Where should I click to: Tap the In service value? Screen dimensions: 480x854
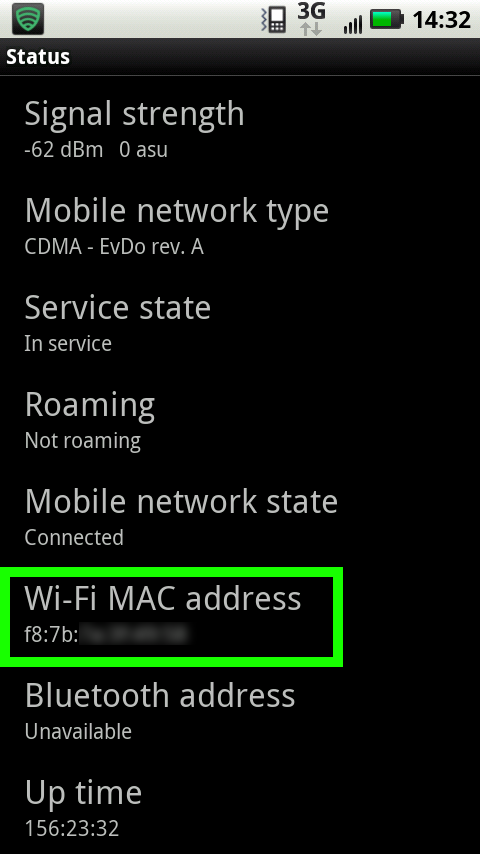pos(68,344)
